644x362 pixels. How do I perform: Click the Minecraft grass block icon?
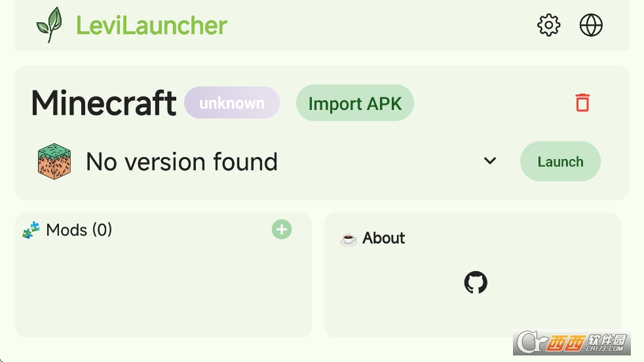click(54, 162)
